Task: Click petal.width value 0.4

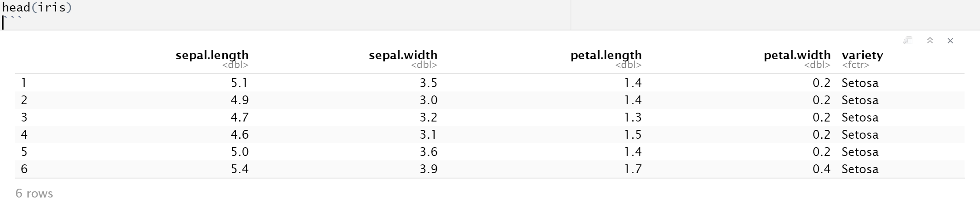Action: pos(822,169)
